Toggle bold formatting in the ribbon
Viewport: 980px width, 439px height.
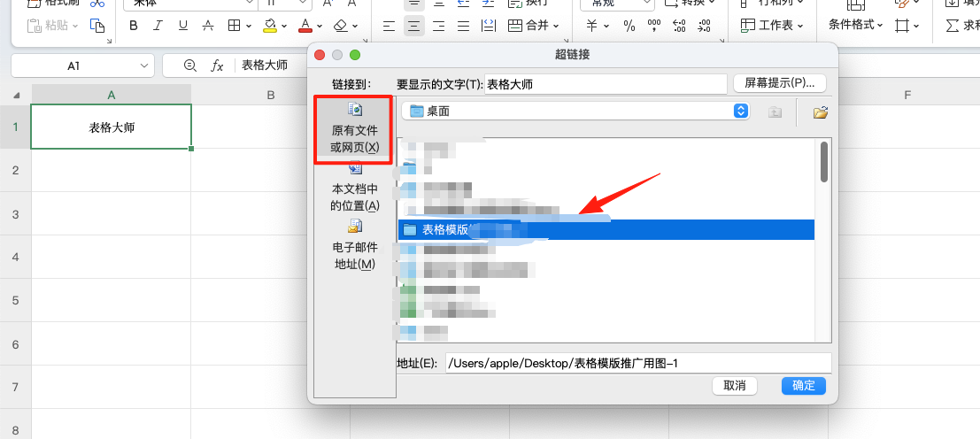tap(134, 26)
